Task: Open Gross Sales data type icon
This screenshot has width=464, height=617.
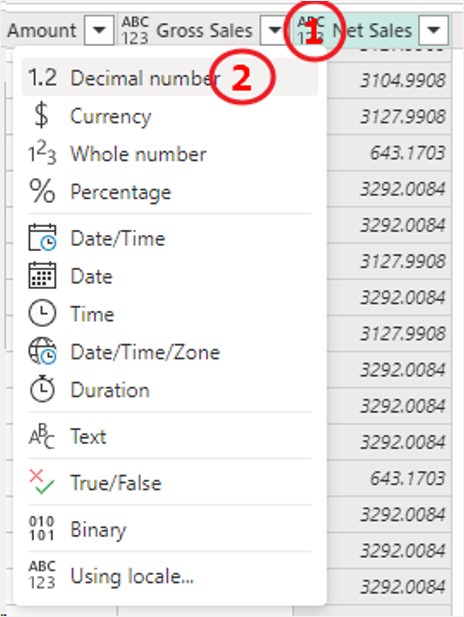Action: click(135, 30)
